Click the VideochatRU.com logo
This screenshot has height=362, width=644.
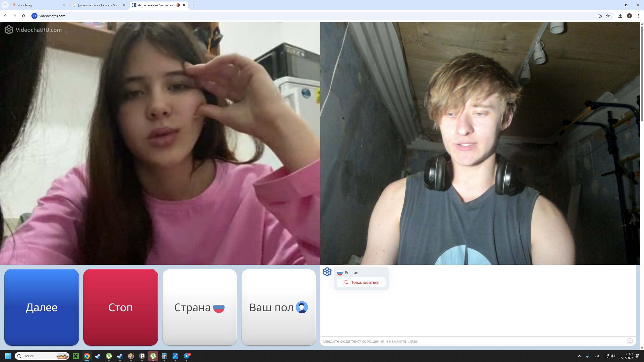tap(33, 30)
